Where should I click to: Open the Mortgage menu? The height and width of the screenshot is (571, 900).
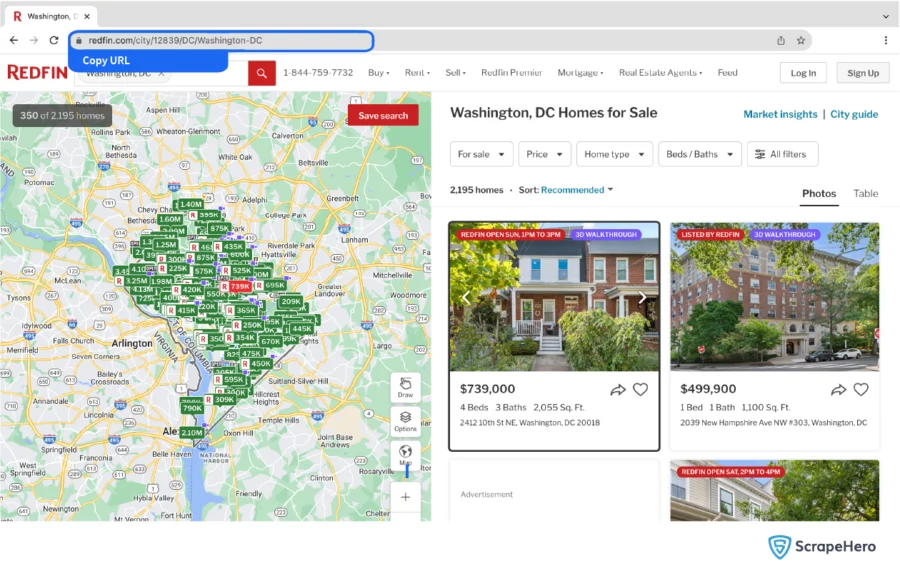click(580, 73)
